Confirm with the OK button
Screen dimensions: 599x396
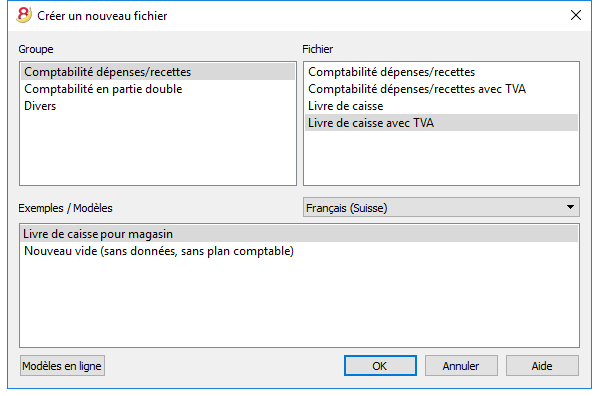(380, 366)
